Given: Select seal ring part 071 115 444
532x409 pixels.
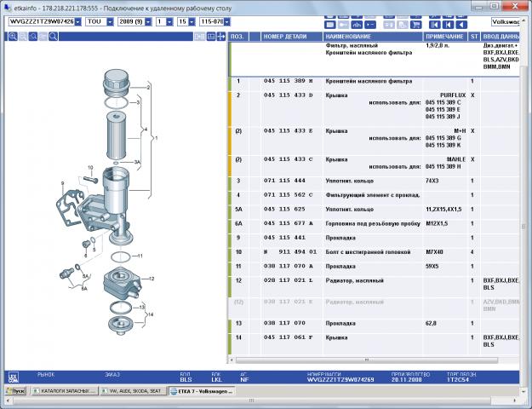Looking at the screenshot, I should (284, 181).
